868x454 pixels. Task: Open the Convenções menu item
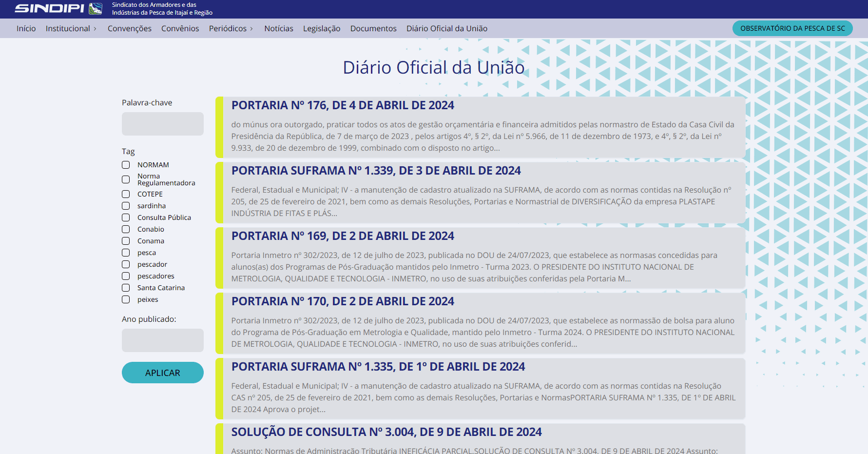pyautogui.click(x=129, y=29)
